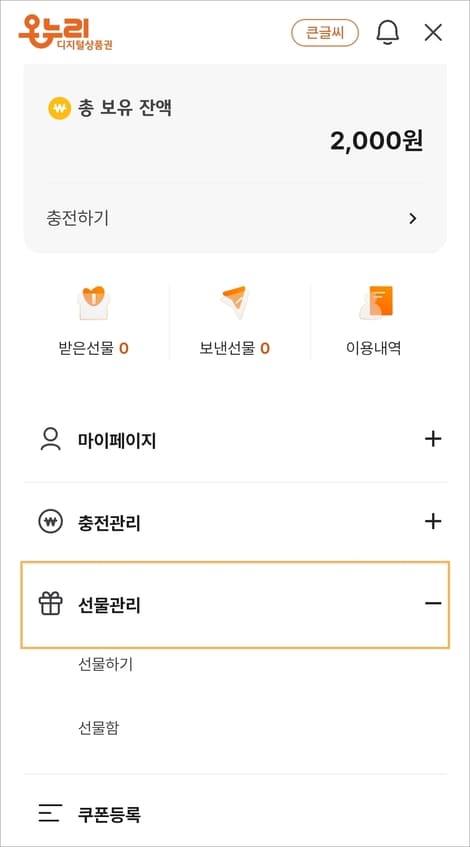The width and height of the screenshot is (470, 847).
Task: Collapse 선물관리 with the minus sign
Action: pyautogui.click(x=433, y=603)
